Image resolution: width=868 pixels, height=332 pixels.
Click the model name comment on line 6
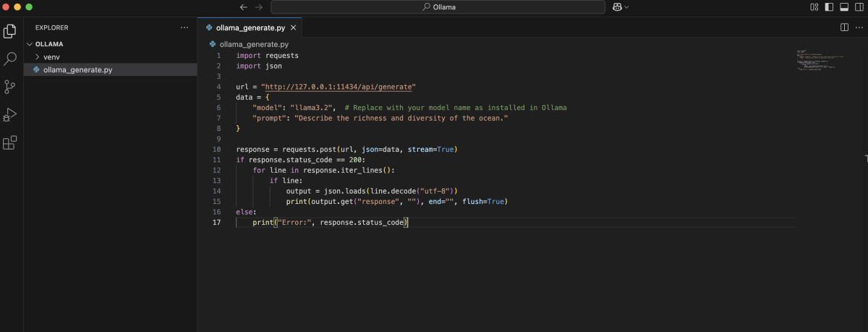pos(456,108)
